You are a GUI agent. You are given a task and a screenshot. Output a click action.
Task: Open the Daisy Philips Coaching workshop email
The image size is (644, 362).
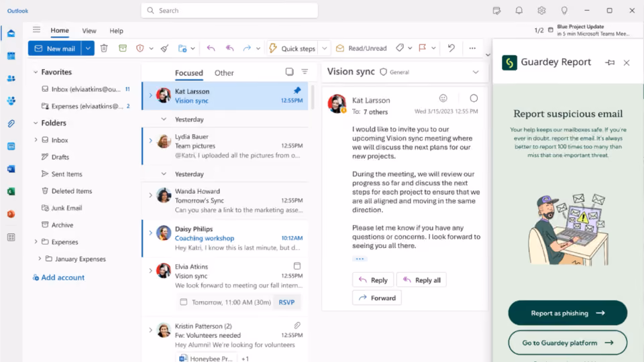tap(225, 238)
